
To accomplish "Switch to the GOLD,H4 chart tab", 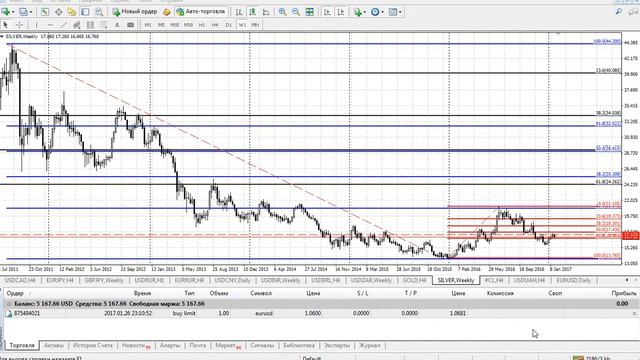I will point(414,280).
